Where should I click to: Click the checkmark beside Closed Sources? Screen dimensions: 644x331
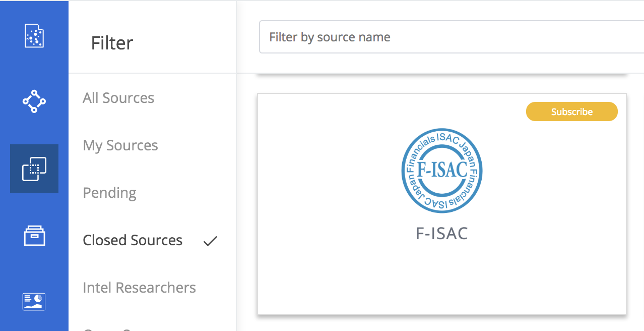click(x=210, y=241)
